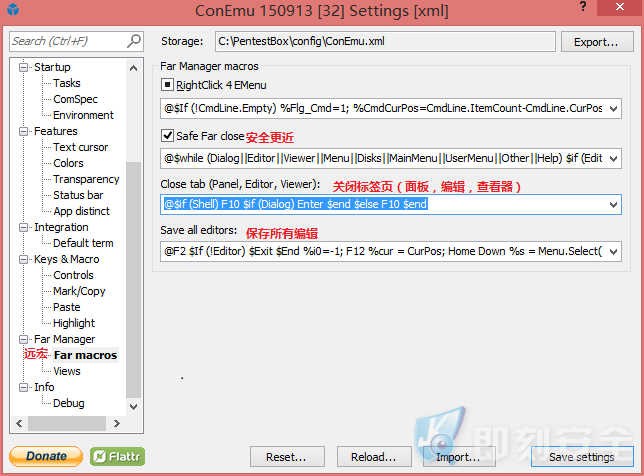Click the Storage path field
Image resolution: width=644 pixels, height=476 pixels.
click(385, 41)
